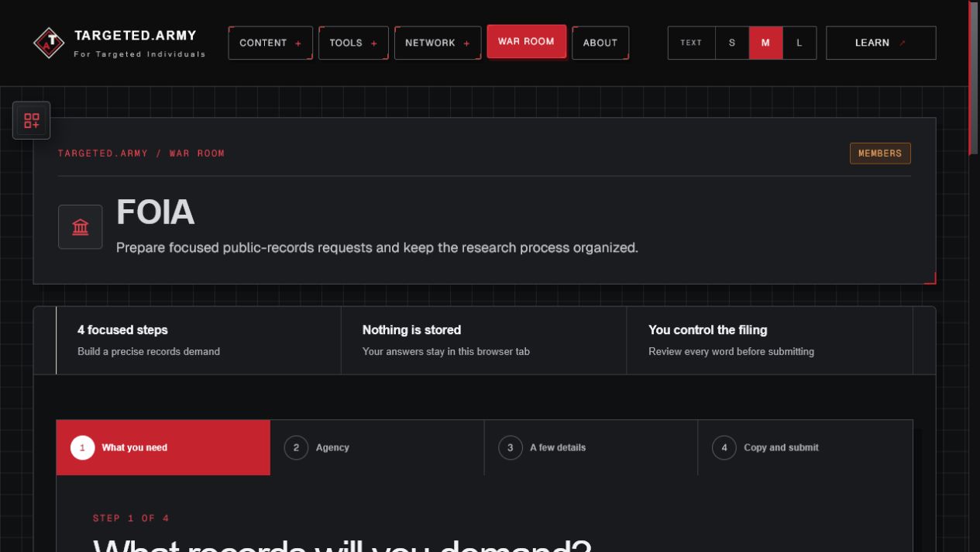Select step 4 Copy and submit tab
The image size is (980, 552).
805,447
